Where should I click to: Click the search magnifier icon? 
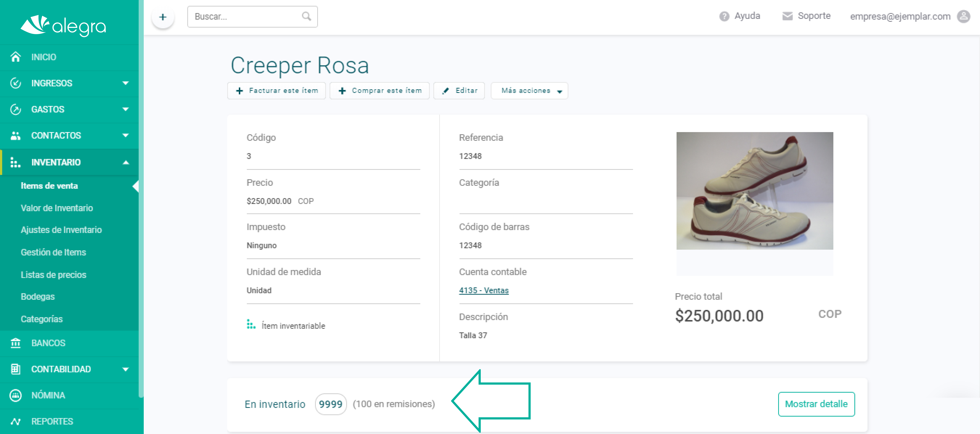pos(306,16)
